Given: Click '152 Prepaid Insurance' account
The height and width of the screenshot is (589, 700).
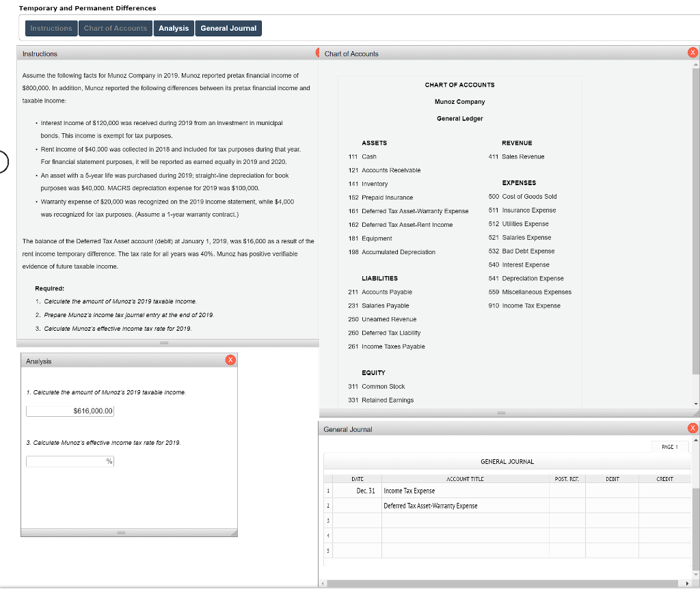Looking at the screenshot, I should (381, 197).
